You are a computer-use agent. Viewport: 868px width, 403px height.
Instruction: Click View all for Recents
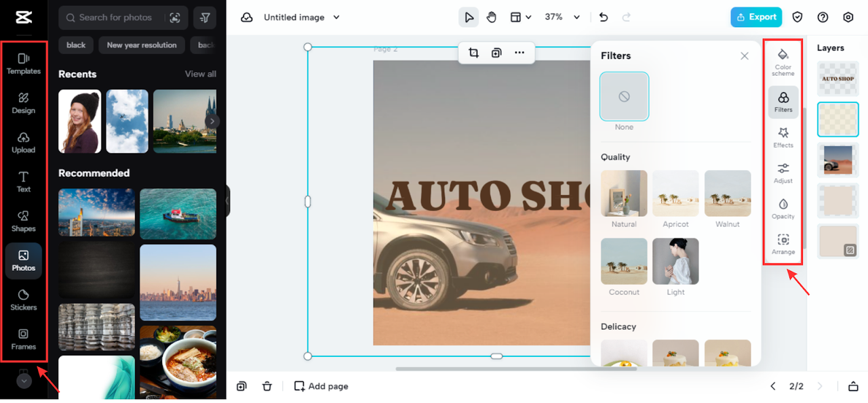(x=201, y=74)
